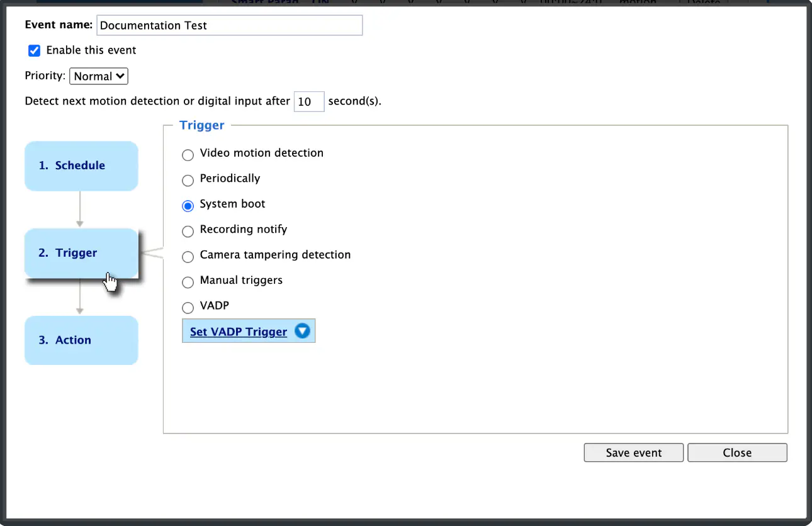Screen dimensions: 812x526
Task: Click the detection delay seconds field
Action: tap(309, 101)
